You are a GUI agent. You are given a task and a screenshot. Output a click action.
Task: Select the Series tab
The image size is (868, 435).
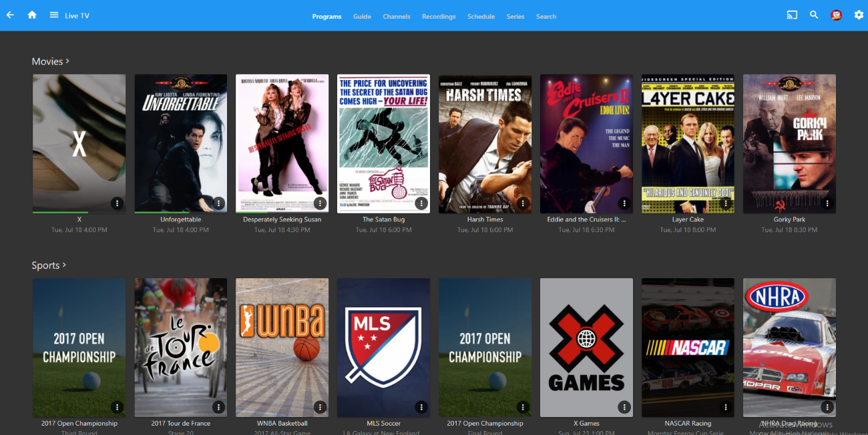tap(515, 17)
